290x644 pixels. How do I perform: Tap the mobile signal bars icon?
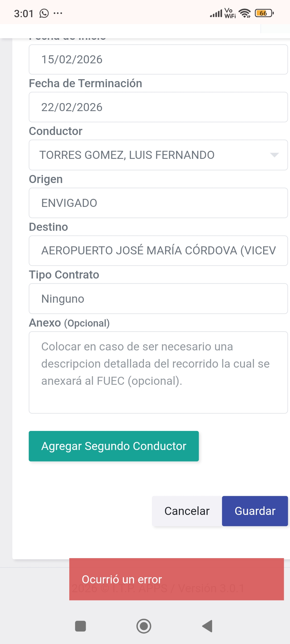point(216,13)
